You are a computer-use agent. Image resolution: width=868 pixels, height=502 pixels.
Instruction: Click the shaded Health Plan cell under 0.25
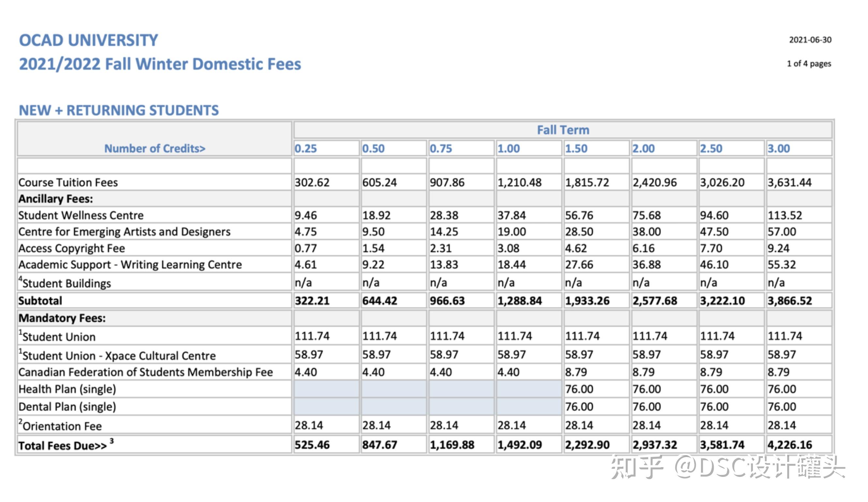[326, 389]
